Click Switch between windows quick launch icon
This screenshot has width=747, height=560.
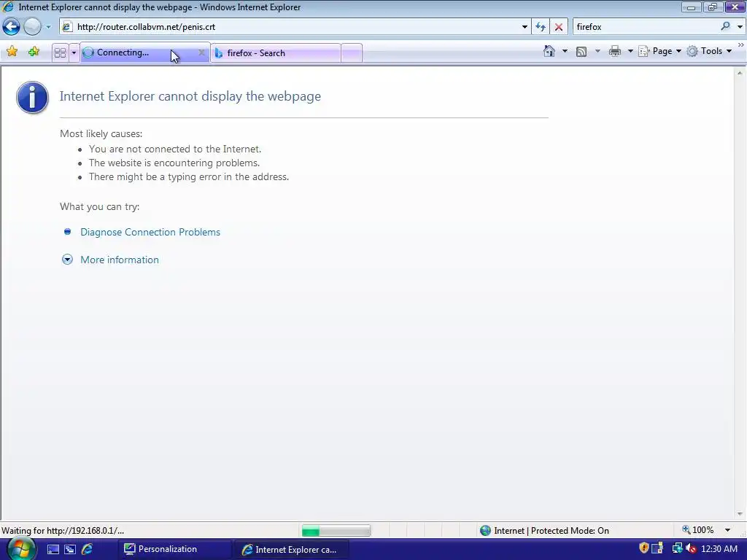click(70, 550)
